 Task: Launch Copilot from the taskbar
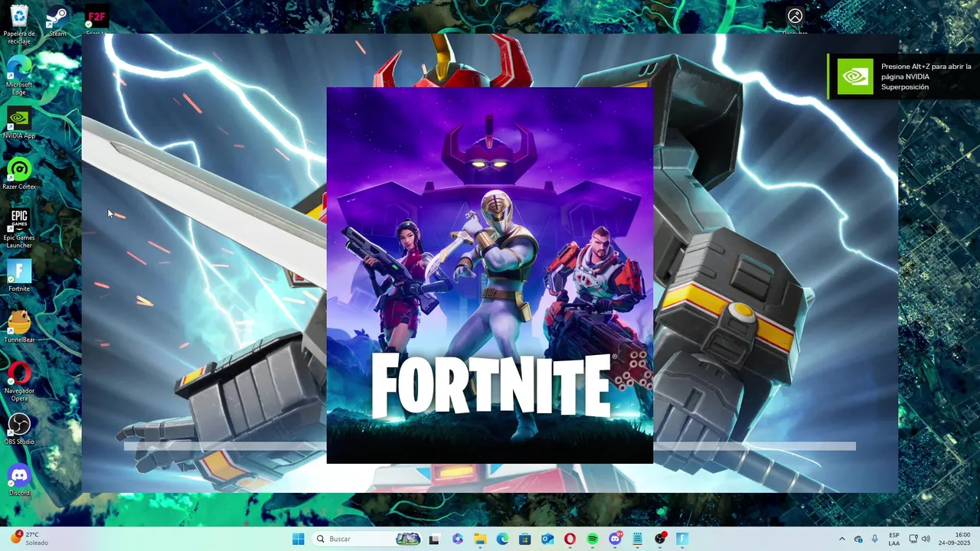(x=457, y=539)
